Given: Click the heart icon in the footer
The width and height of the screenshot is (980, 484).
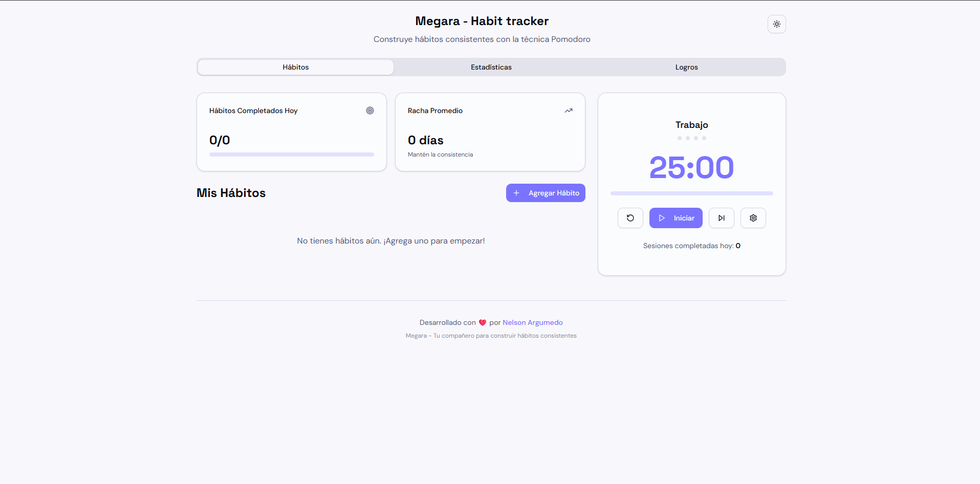Looking at the screenshot, I should tap(483, 323).
